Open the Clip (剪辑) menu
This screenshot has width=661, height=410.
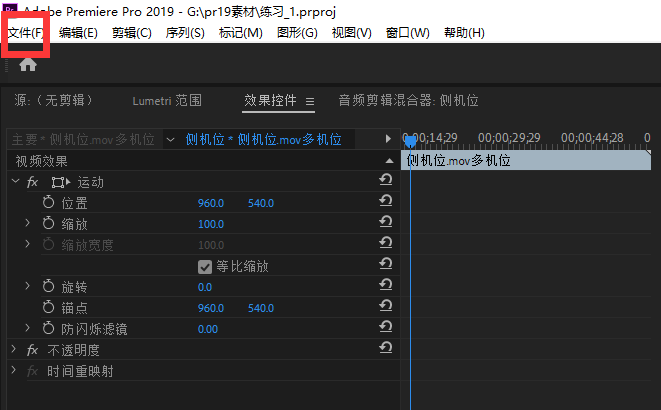click(132, 32)
